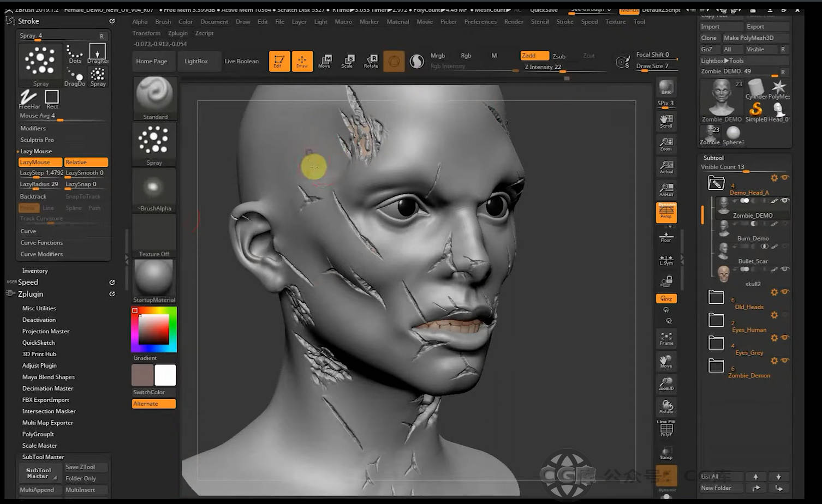The image size is (822, 504).
Task: Select the Rotate transform tool icon
Action: pyautogui.click(x=371, y=61)
